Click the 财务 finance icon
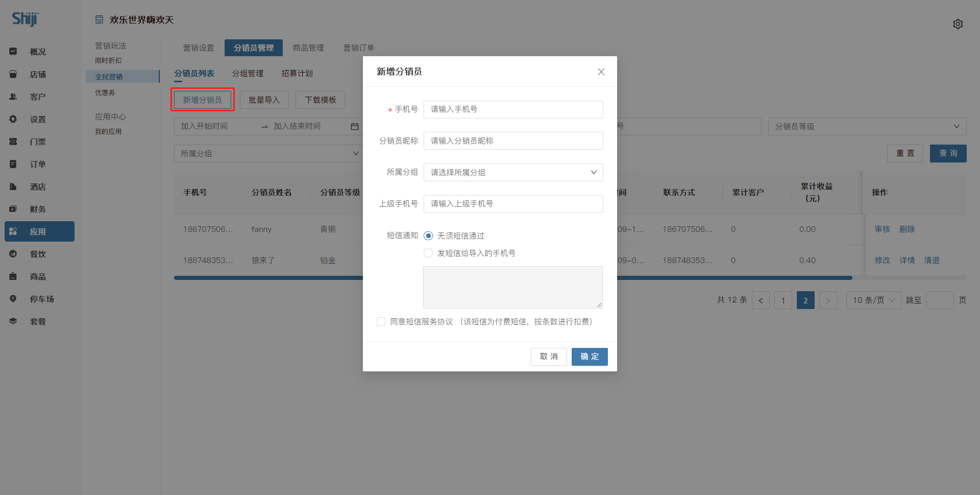 click(13, 209)
